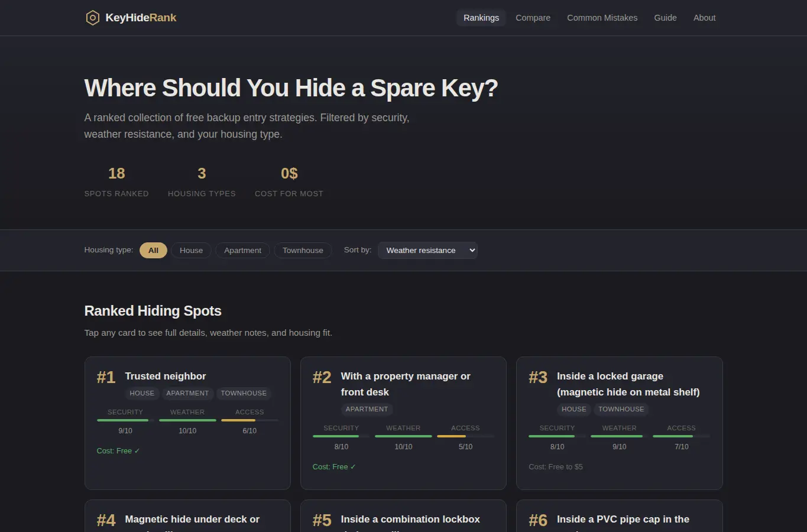807x532 pixels.
Task: Open the #1 Trusted neighbor card
Action: (187, 423)
